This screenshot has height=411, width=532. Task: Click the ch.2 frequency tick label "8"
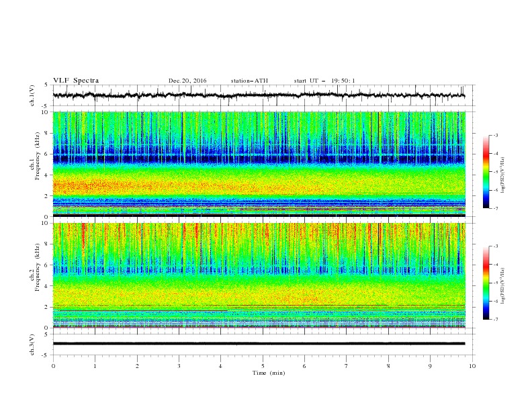tap(48, 244)
